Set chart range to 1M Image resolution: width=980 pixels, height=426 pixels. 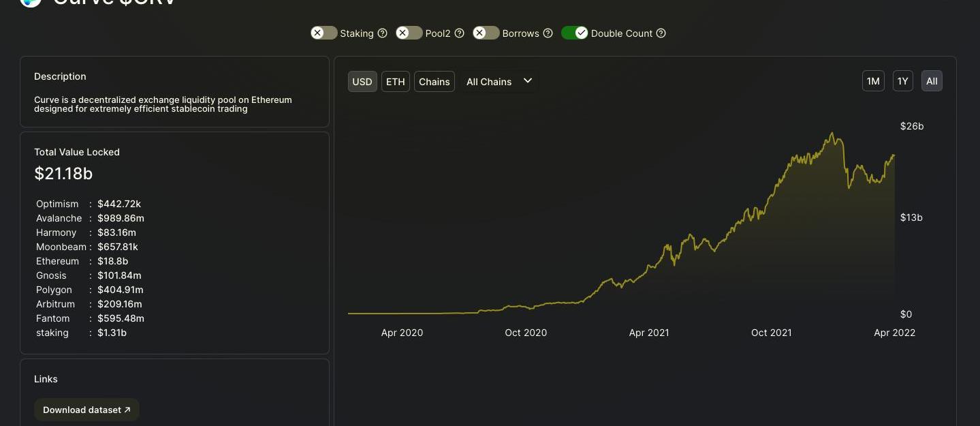click(873, 81)
